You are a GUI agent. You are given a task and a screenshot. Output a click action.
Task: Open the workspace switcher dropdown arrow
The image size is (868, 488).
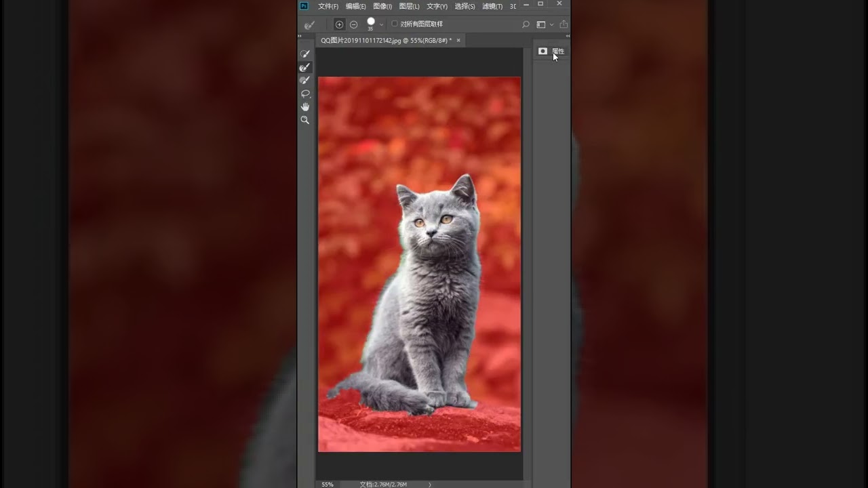coord(551,24)
